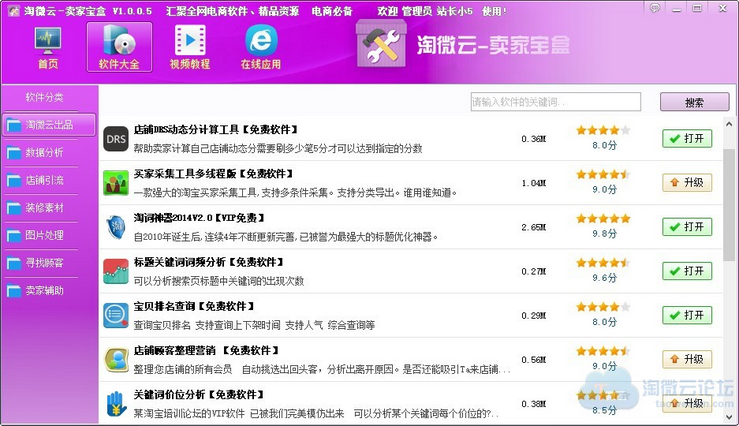This screenshot has width=739, height=426.
Task: Click the 1.04M size of 买家采集工具
Action: click(534, 183)
